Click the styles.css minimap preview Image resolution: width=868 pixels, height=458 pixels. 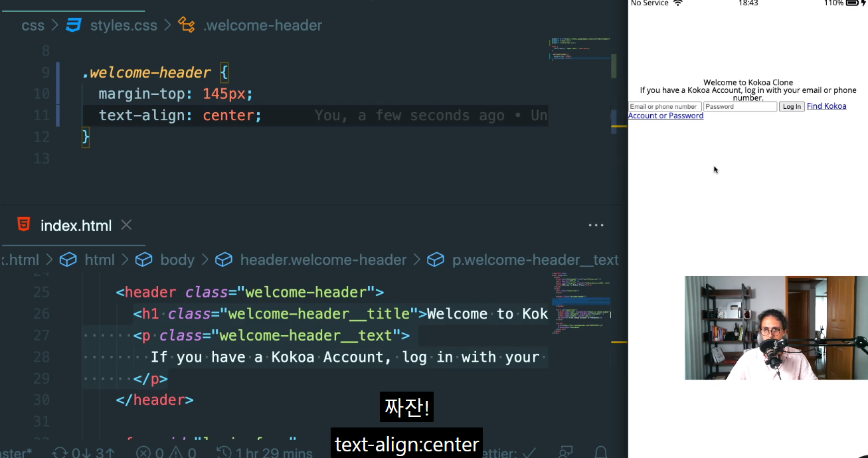click(x=580, y=48)
